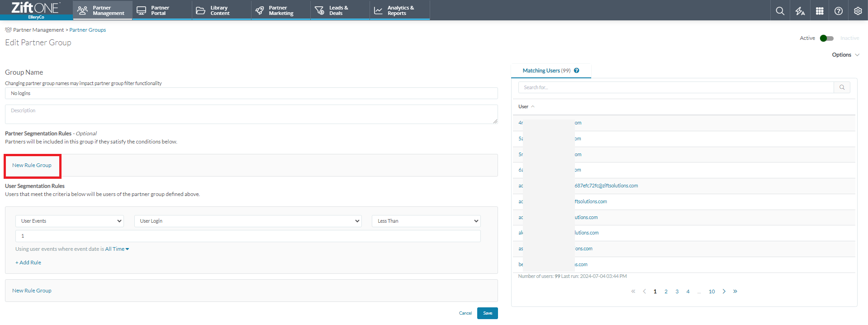
Task: Go to page 2 of users
Action: (x=666, y=292)
